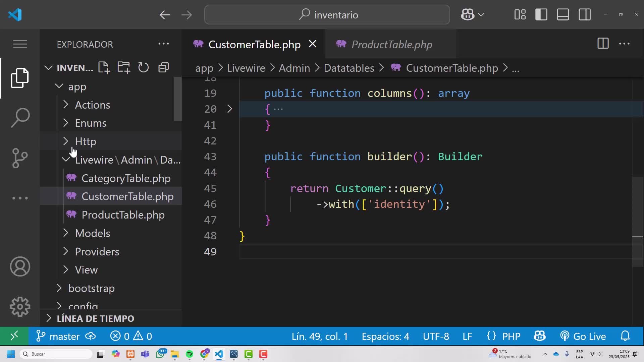Image resolution: width=644 pixels, height=362 pixels.
Task: Show additional views ellipsis in activity bar
Action: 20,198
